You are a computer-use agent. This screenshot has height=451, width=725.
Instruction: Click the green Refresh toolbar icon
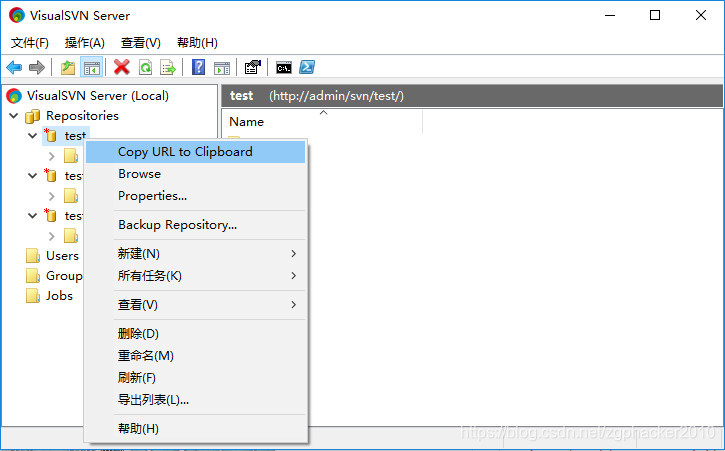tap(145, 68)
